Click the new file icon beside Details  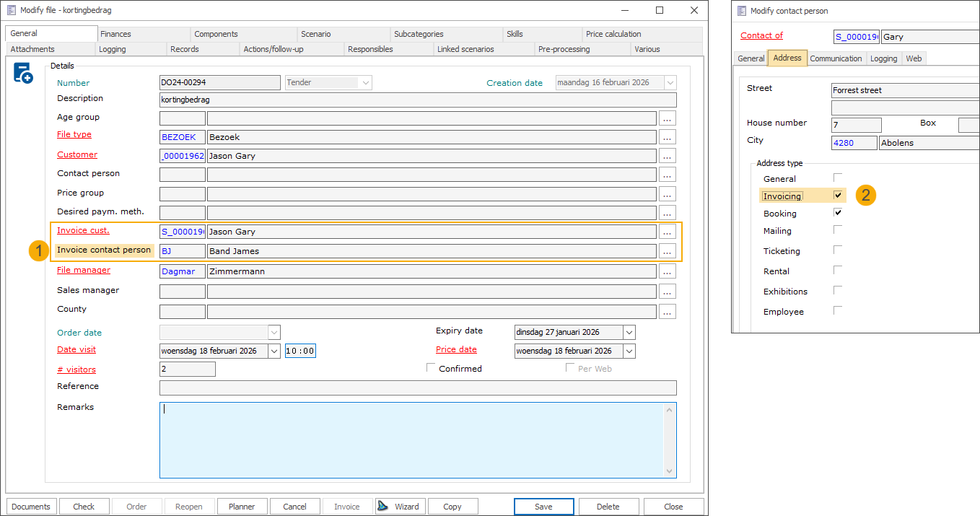23,73
